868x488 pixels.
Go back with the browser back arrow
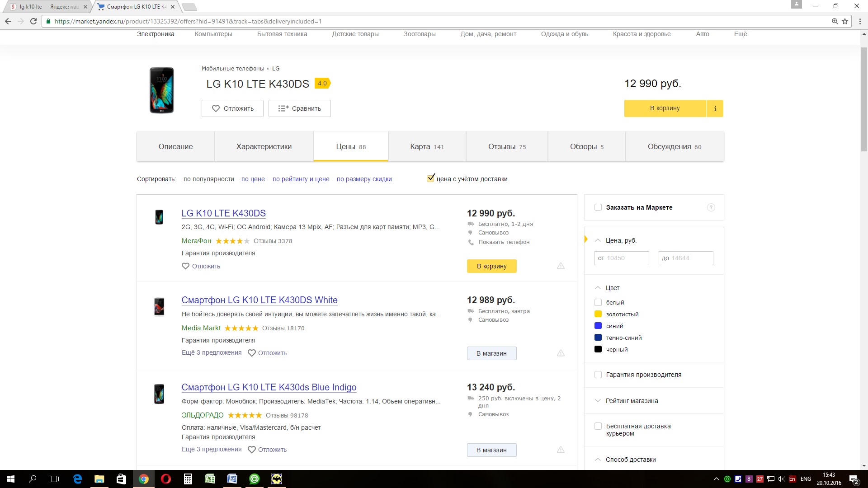click(8, 21)
